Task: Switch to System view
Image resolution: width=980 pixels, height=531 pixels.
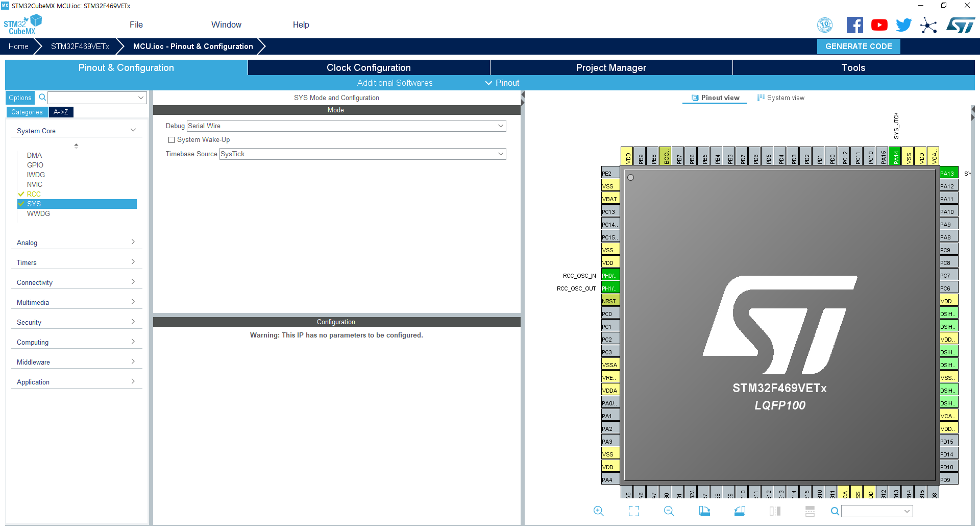Action: (x=780, y=98)
